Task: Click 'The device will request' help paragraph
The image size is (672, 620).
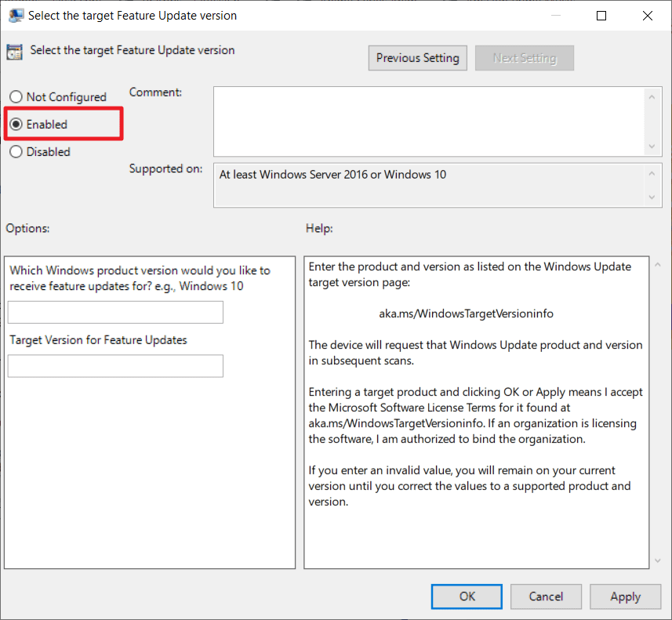Action: [x=475, y=353]
